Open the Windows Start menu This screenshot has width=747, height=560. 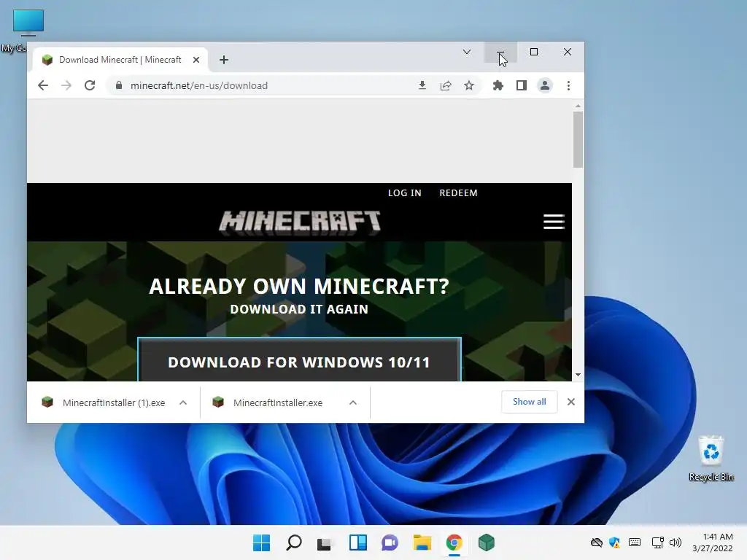[261, 542]
